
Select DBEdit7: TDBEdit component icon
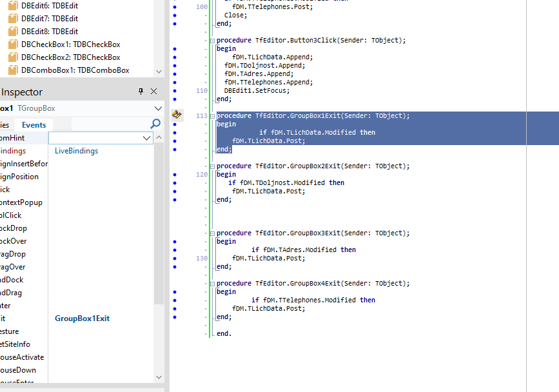click(13, 19)
